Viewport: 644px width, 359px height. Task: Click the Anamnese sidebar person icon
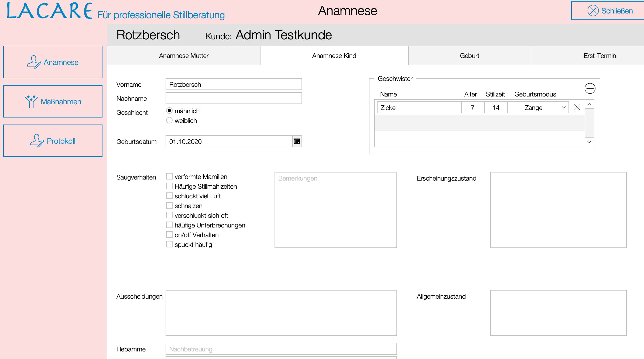(34, 62)
